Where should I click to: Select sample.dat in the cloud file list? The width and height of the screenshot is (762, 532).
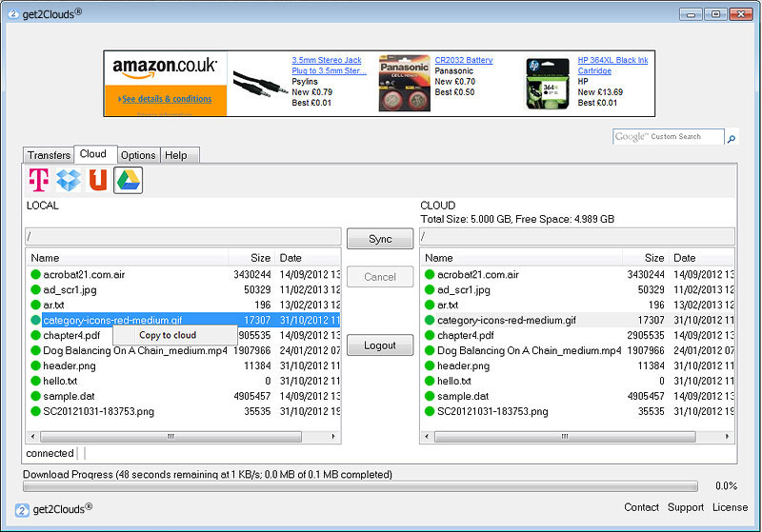click(x=463, y=396)
